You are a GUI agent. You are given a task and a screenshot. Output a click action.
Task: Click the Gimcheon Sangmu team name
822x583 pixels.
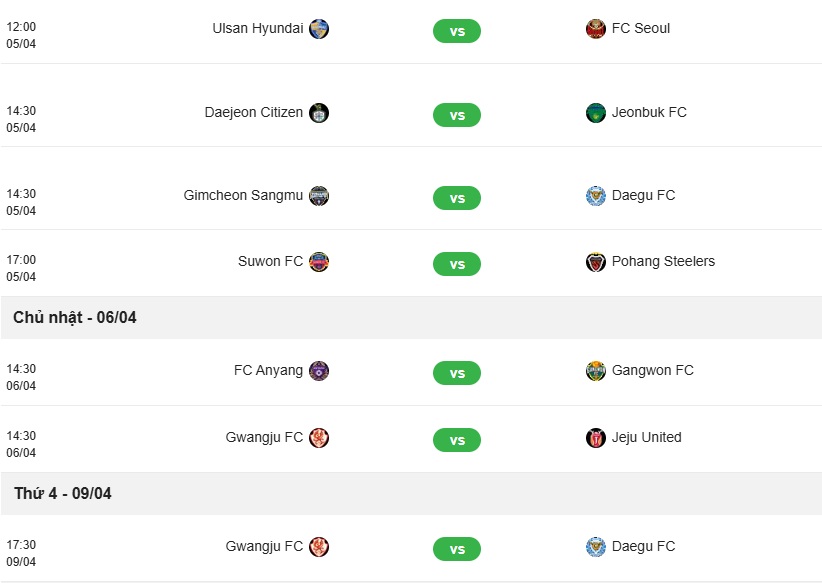(x=243, y=195)
